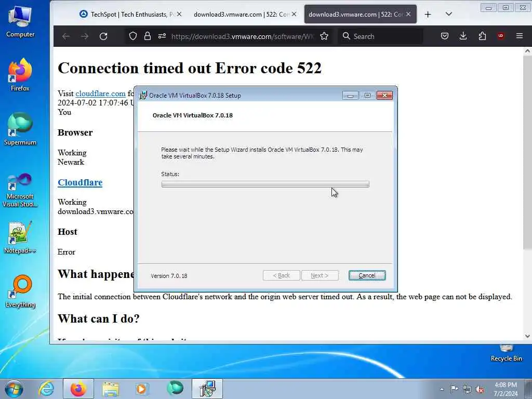The image size is (532, 399).
Task: Show hidden system tray icons arrow
Action: point(442,389)
